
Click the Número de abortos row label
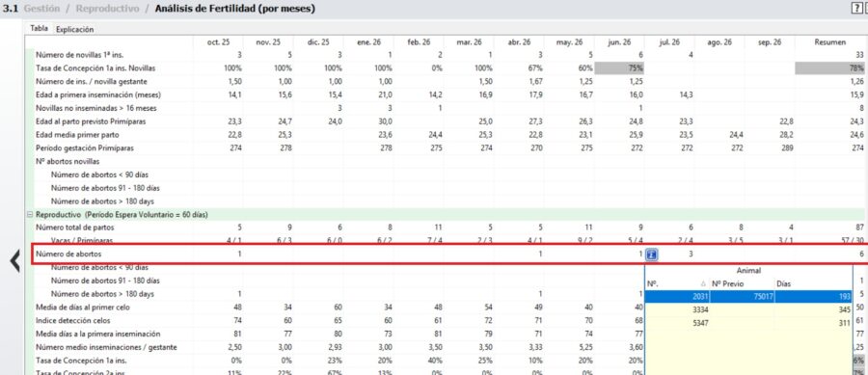[68, 254]
